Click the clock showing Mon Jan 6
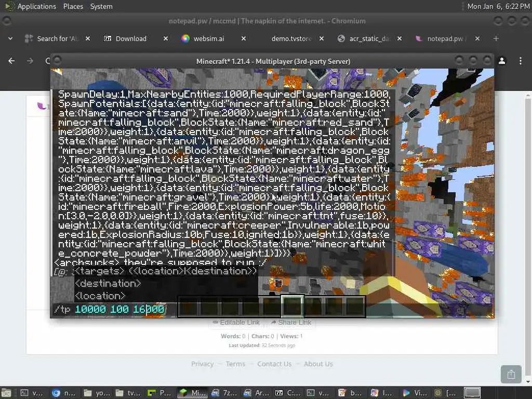This screenshot has height=399, width=532. 498,6
